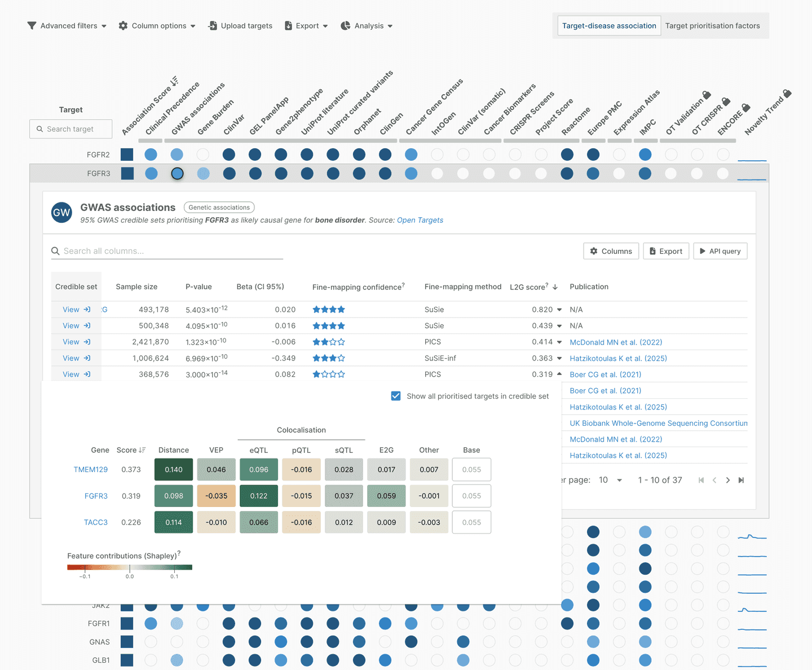Click the Novelty Trend lock icon
812x670 pixels.
787,93
